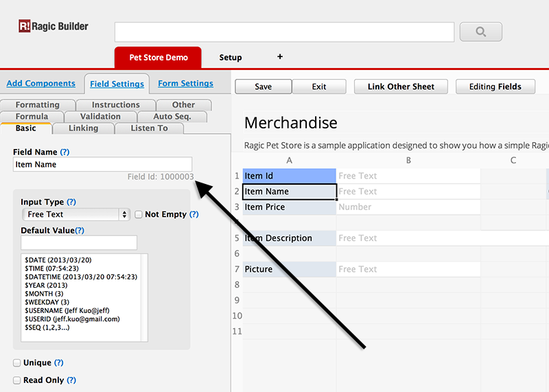The height and width of the screenshot is (392, 549).
Task: Click the magnifier search button
Action: 481,32
